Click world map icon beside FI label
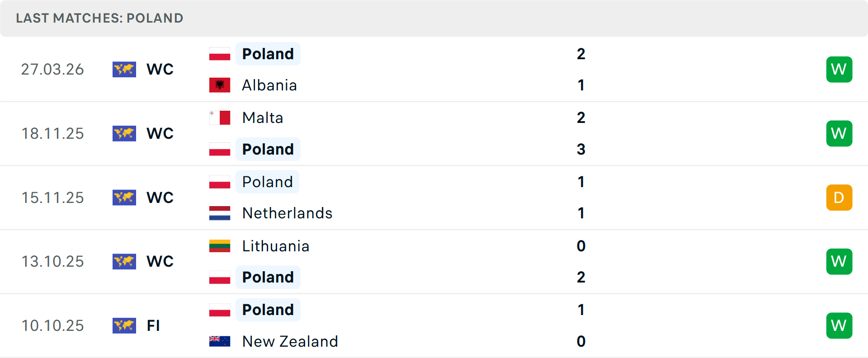868x358 pixels. pyautogui.click(x=124, y=325)
